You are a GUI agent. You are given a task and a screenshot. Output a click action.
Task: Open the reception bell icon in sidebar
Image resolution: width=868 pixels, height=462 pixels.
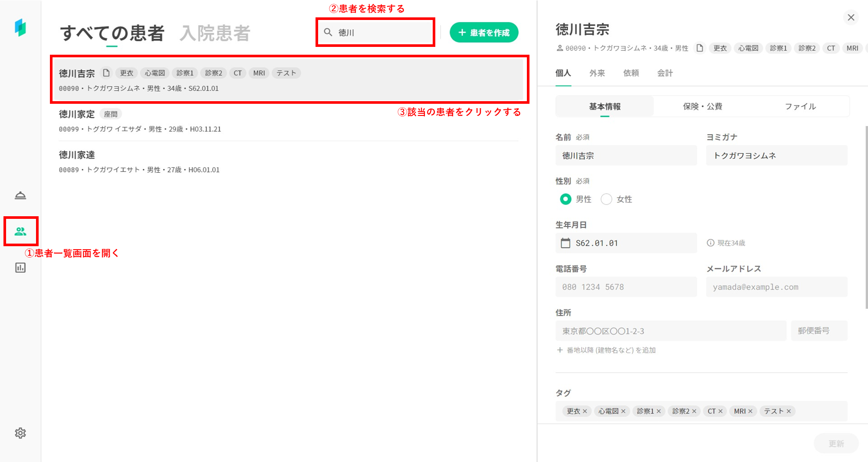20,195
